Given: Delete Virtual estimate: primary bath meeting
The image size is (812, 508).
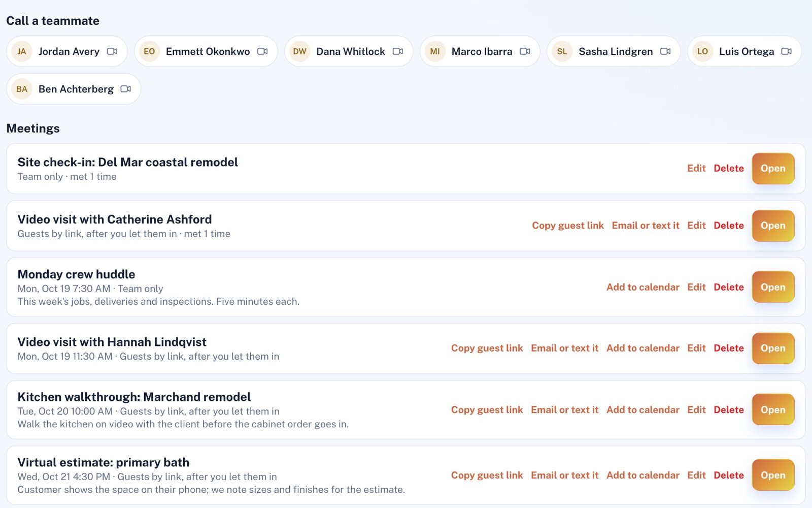Looking at the screenshot, I should coord(729,475).
